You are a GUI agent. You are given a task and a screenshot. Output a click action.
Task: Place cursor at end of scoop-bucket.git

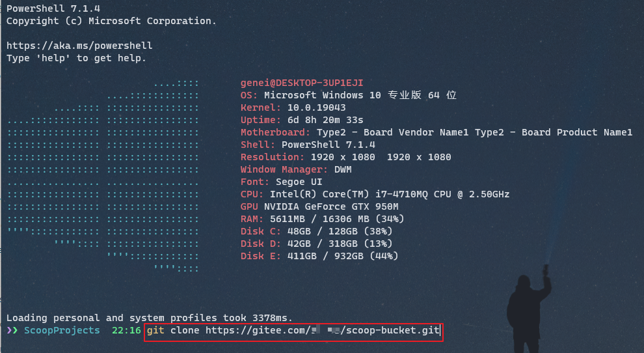point(440,330)
